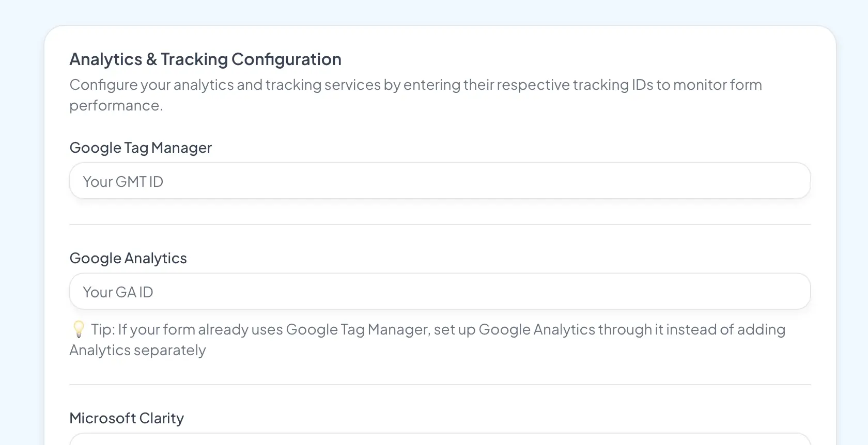Click the divider above Microsoft Clarity
Viewport: 868px width, 445px height.
pyautogui.click(x=440, y=385)
